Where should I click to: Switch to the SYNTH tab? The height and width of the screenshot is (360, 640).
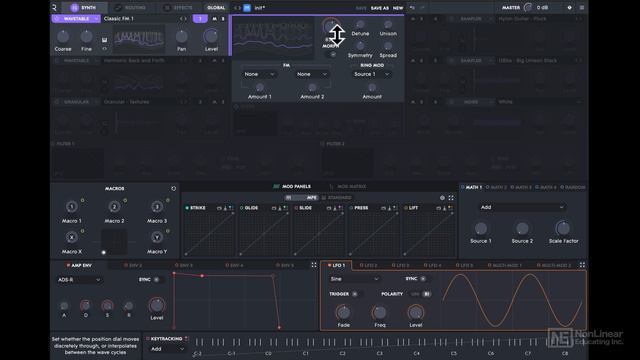pyautogui.click(x=84, y=8)
